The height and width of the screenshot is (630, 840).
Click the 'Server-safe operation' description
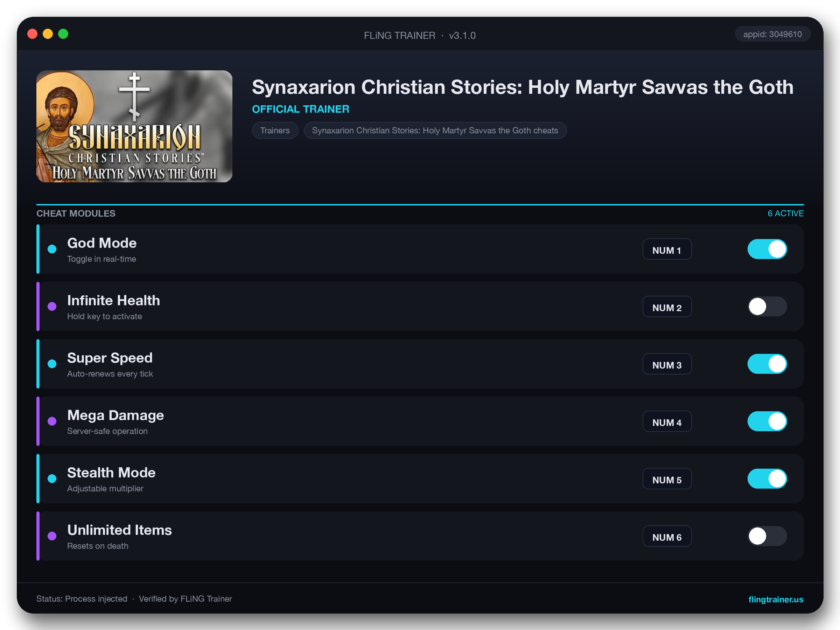point(107,431)
